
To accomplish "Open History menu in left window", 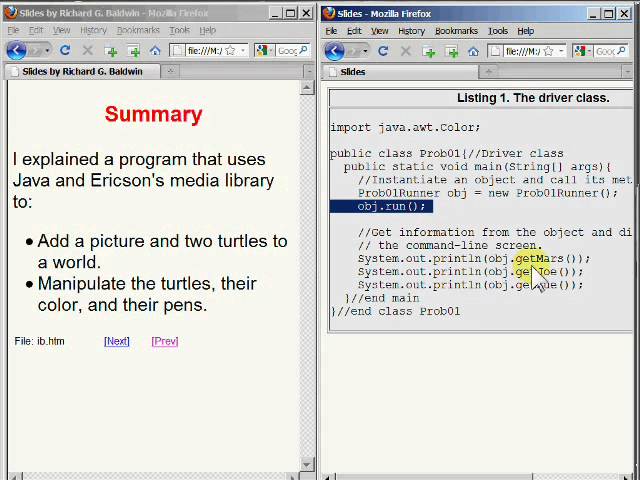I will pyautogui.click(x=93, y=30).
